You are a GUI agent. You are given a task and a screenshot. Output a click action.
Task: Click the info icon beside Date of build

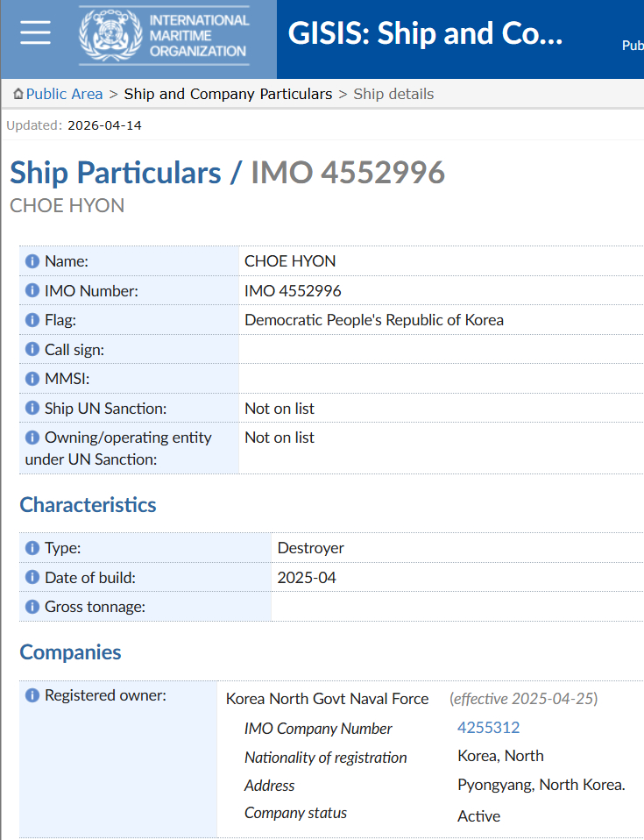pos(32,578)
